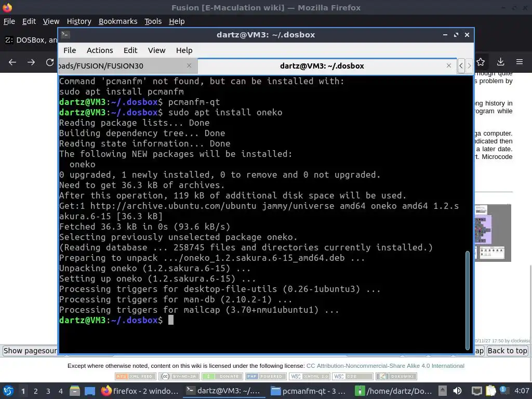Maximize the terminal window
Screen dimensions: 532x399
(456, 35)
